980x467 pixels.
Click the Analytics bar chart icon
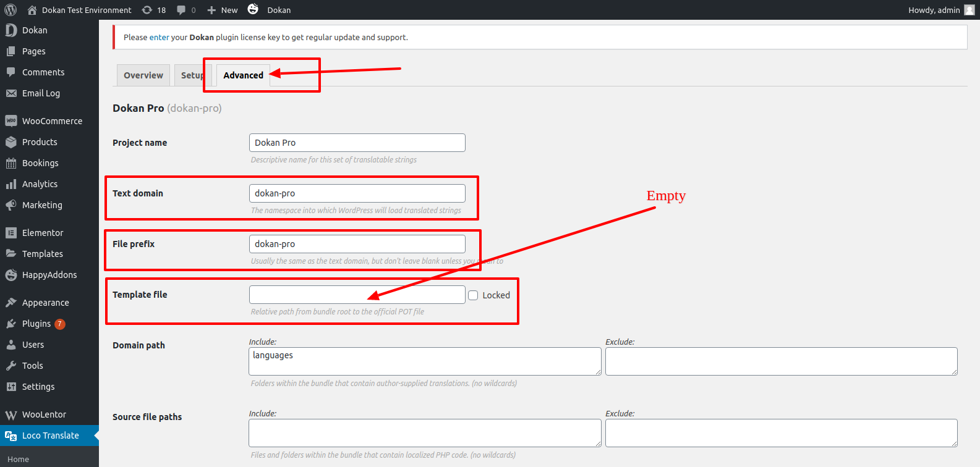(x=11, y=184)
